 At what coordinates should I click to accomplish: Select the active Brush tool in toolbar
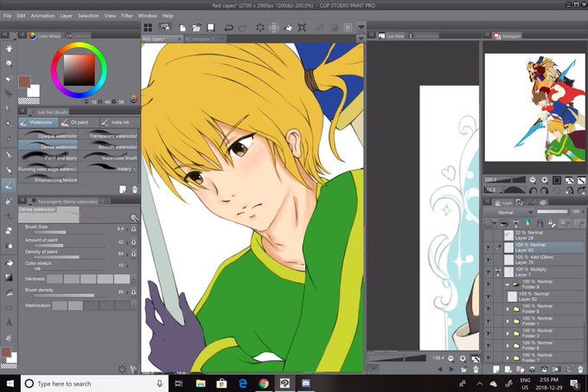[x=9, y=185]
